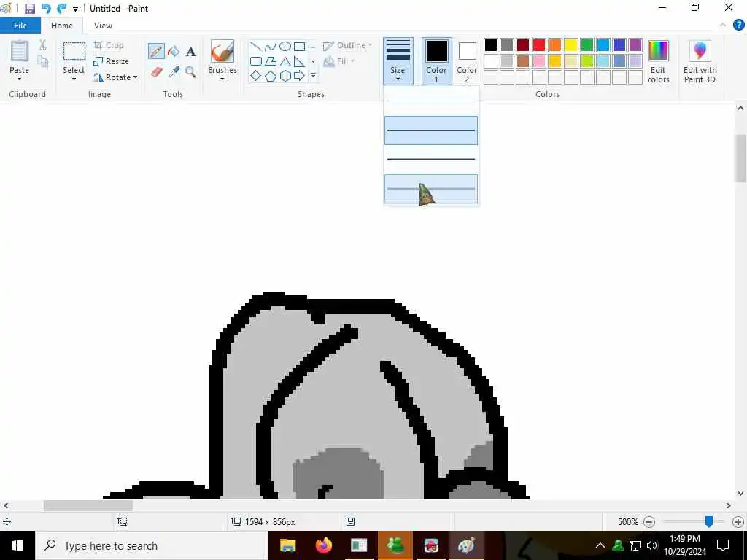
Task: Pick the second line size option
Action: point(431,131)
